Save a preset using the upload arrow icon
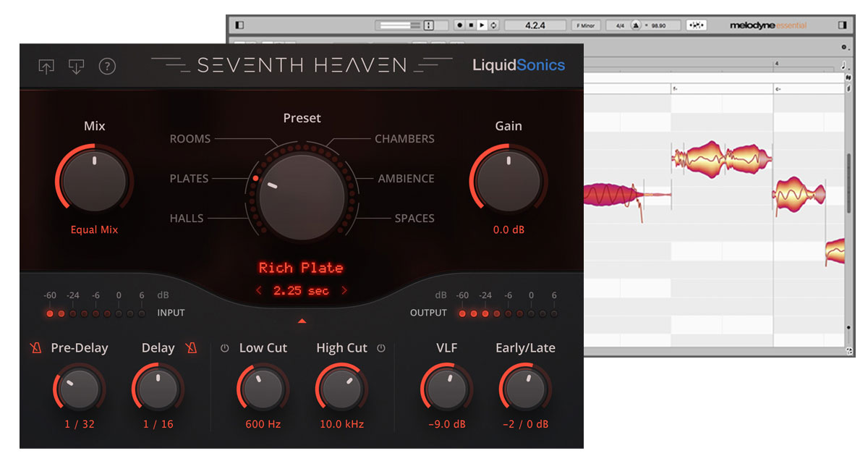The height and width of the screenshot is (456, 868). [46, 67]
